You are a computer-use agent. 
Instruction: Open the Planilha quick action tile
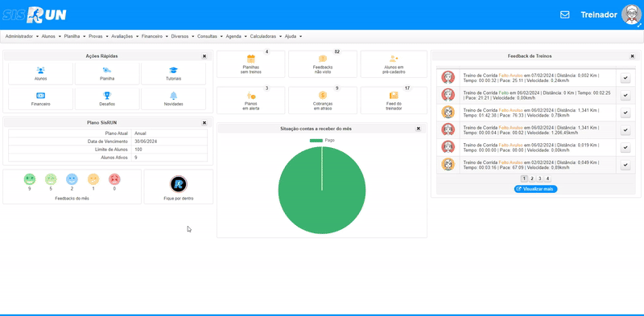point(107,73)
